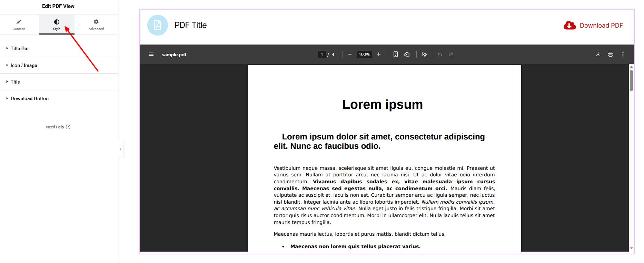Click the zoom in plus button
Screen dimensions: 644x263
click(x=379, y=54)
